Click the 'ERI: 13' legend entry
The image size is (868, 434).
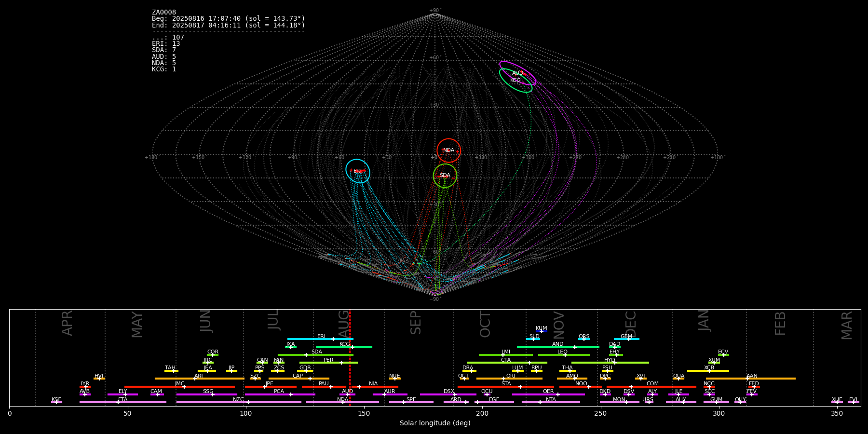[x=166, y=44]
